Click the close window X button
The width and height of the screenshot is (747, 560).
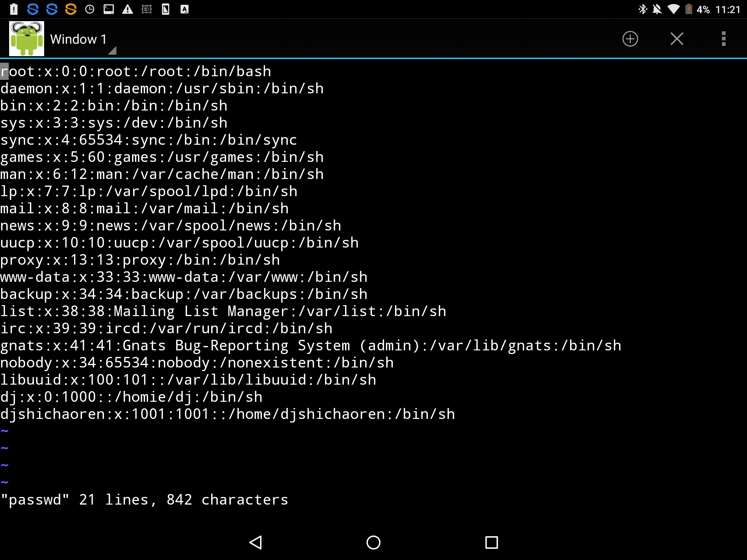click(677, 38)
